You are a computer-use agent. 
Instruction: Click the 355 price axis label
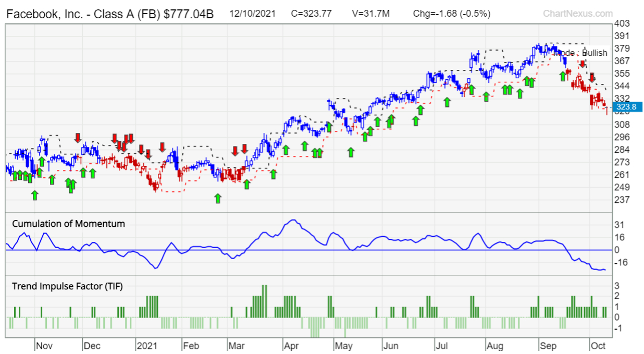tap(623, 74)
